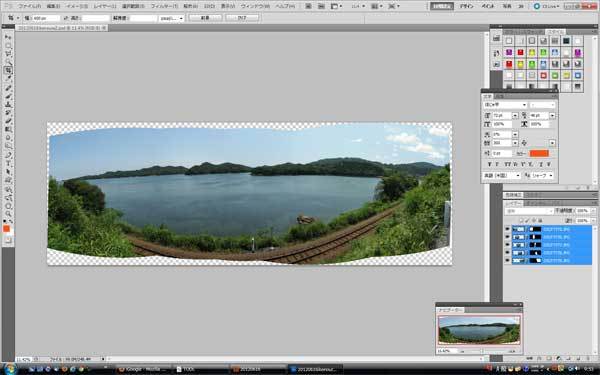Toggle visibility of the bottom layer

(507, 261)
